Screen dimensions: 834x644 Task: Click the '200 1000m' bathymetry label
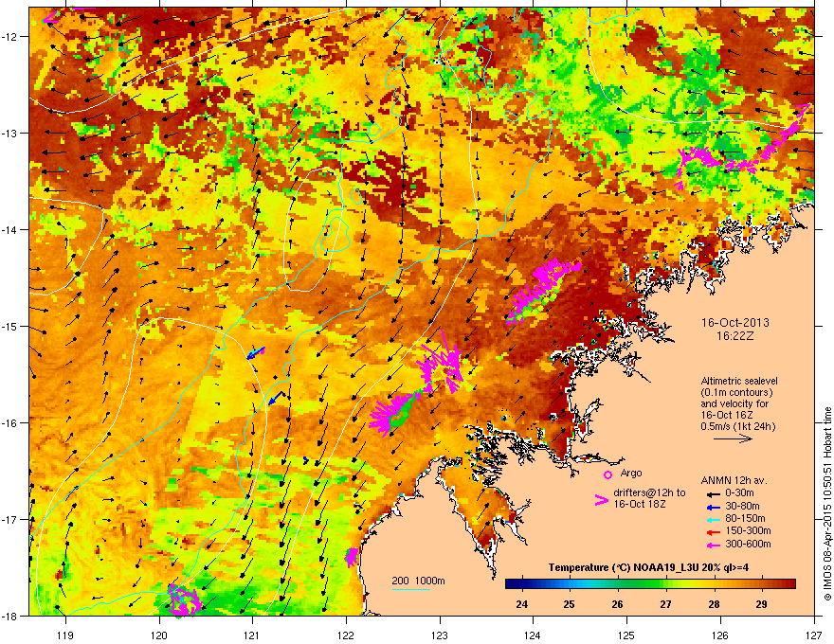pos(418,581)
